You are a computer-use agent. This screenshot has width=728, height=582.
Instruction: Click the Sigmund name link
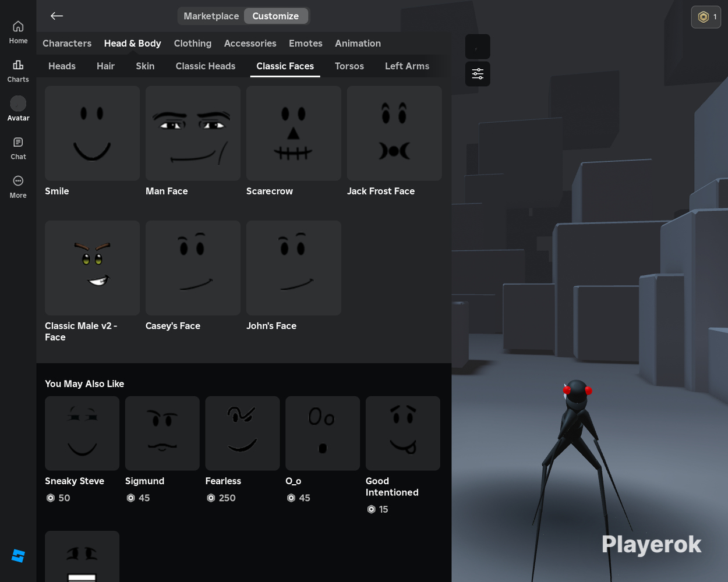144,481
